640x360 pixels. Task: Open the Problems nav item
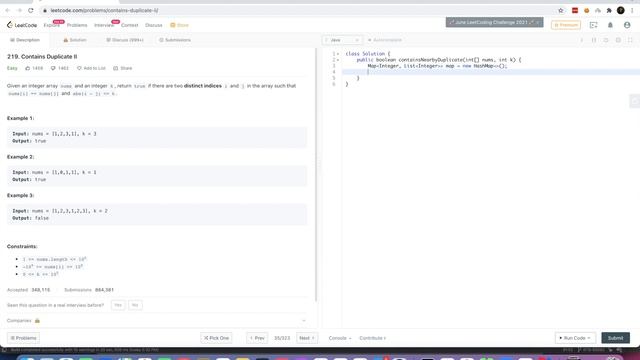point(77,25)
